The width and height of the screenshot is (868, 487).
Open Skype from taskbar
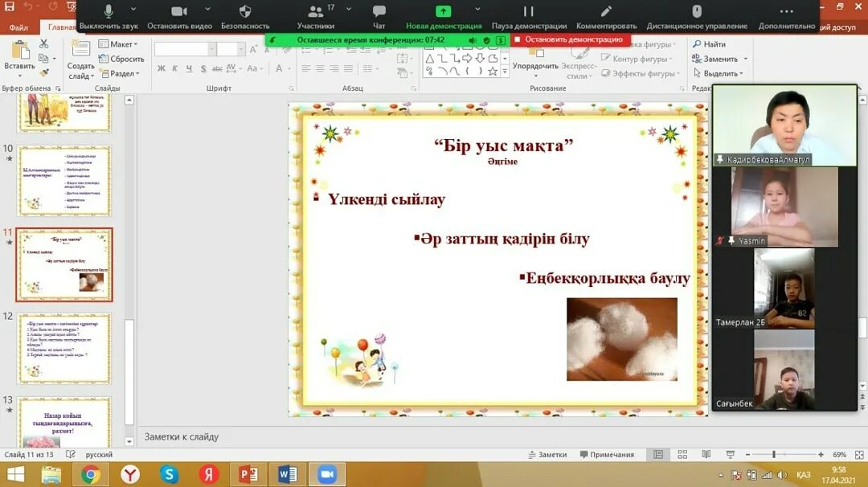pyautogui.click(x=169, y=474)
